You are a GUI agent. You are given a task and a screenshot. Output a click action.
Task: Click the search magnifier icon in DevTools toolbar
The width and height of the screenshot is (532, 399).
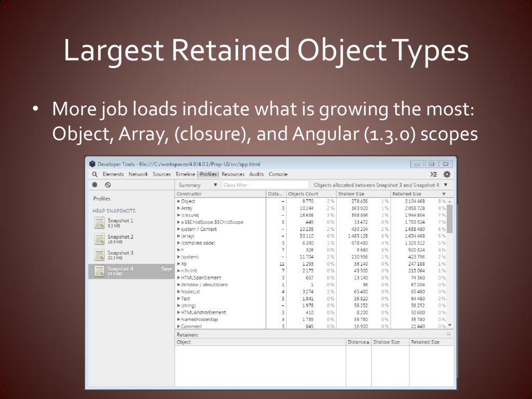coord(95,175)
